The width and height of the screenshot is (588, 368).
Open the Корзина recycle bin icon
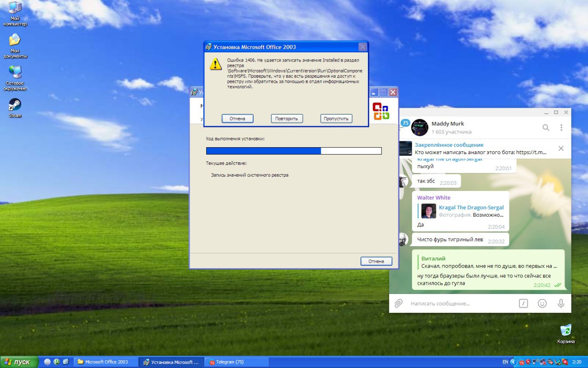click(x=566, y=334)
